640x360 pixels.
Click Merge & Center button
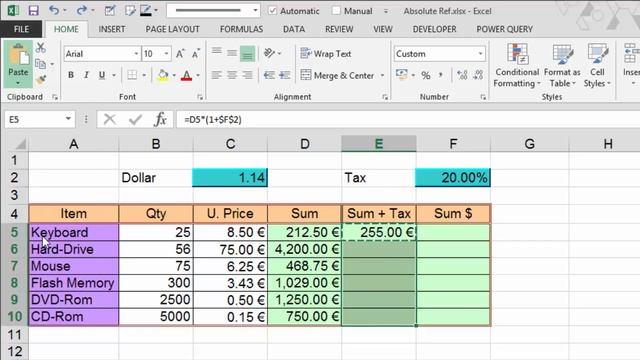point(337,75)
